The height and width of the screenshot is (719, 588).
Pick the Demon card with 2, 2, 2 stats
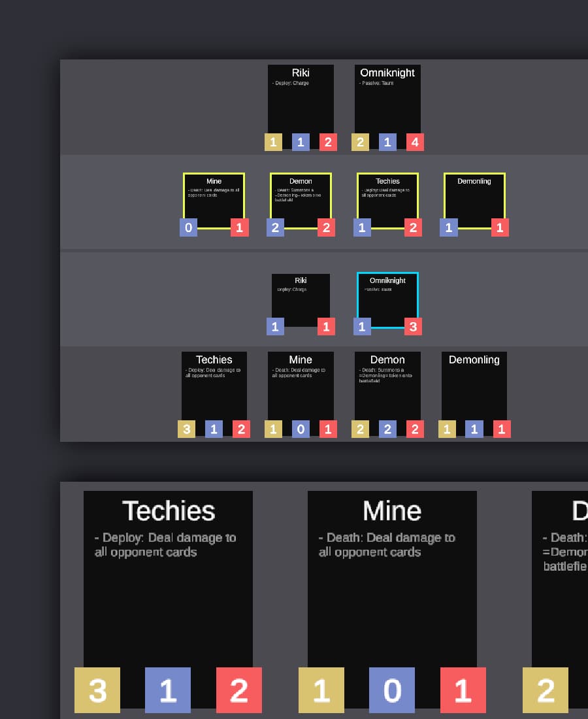point(387,393)
